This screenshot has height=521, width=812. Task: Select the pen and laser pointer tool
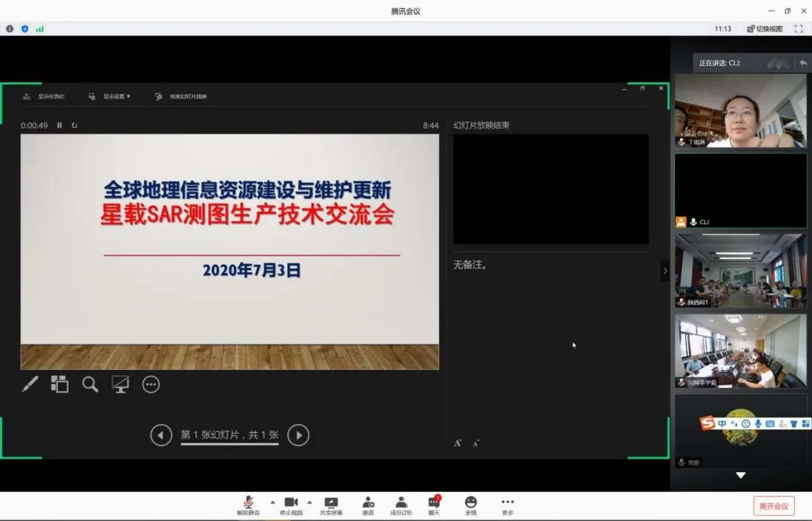[30, 384]
